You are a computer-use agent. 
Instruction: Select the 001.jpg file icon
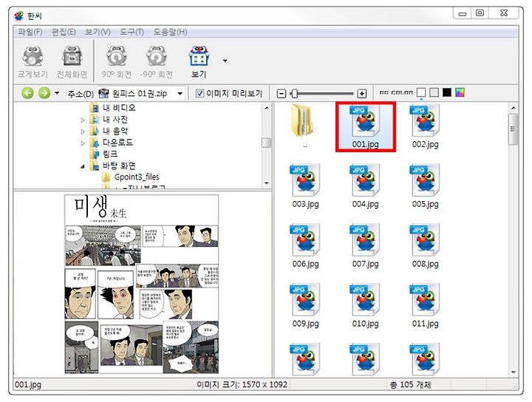coord(365,120)
